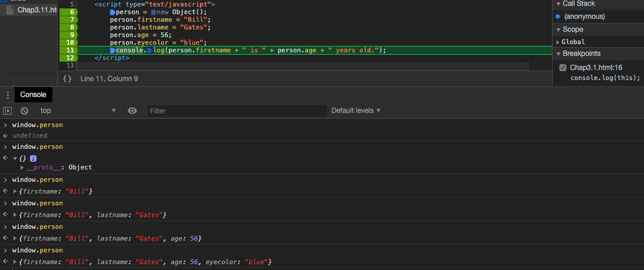
Task: Click the inline breakpoint marker before person
Action: [x=112, y=12]
